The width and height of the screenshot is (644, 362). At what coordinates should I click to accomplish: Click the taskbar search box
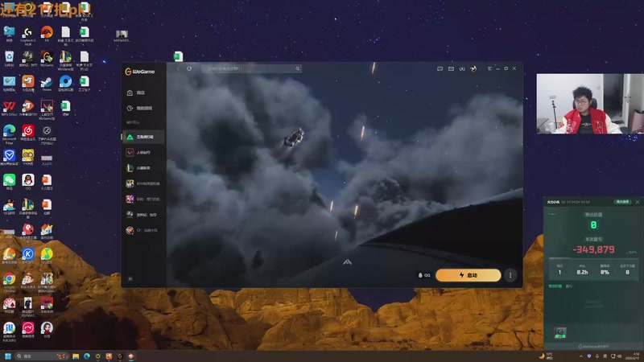[41, 356]
